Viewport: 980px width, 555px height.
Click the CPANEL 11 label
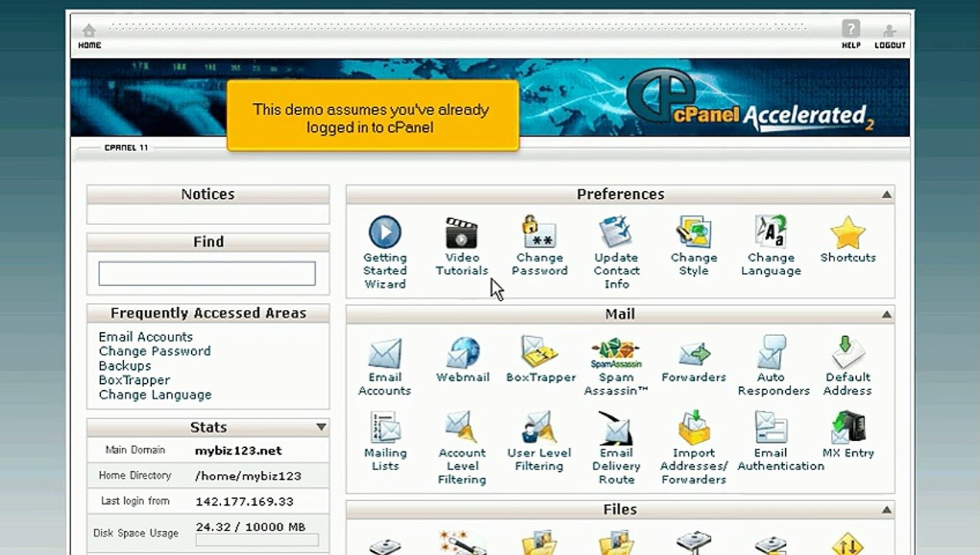[126, 147]
